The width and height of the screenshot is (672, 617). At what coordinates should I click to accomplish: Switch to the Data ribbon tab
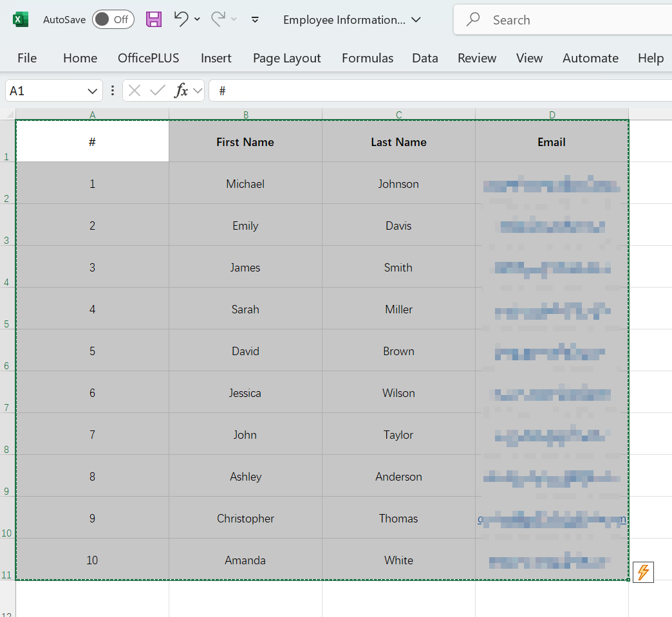pyautogui.click(x=425, y=58)
